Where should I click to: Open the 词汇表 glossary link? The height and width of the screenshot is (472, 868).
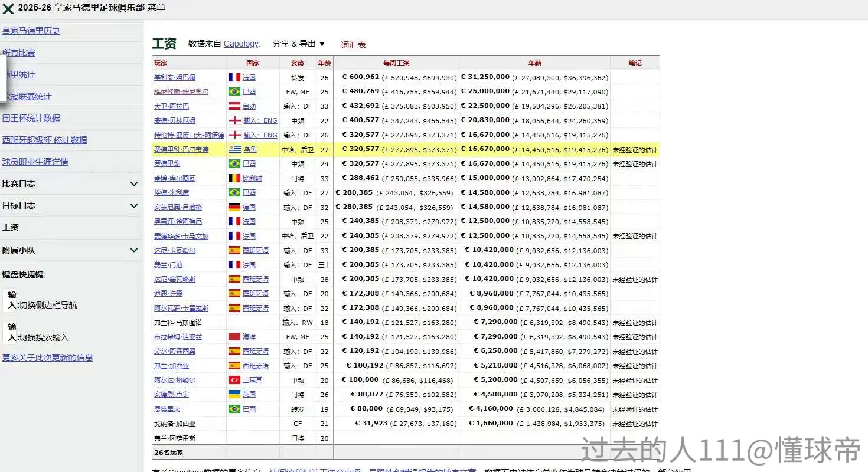tap(353, 45)
